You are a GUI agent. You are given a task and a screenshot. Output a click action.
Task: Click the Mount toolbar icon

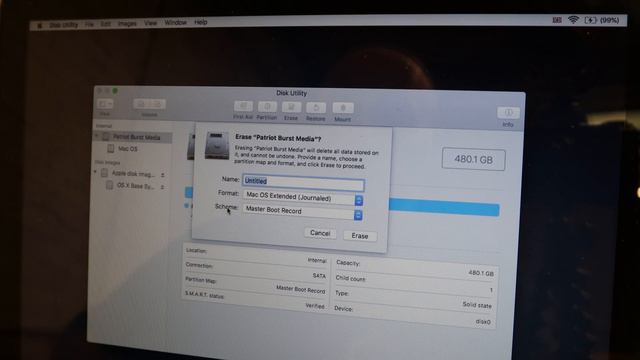point(343,108)
